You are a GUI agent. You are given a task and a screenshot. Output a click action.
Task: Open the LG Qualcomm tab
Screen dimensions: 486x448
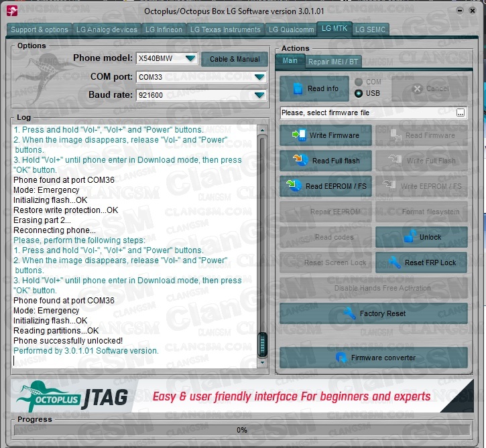291,29
